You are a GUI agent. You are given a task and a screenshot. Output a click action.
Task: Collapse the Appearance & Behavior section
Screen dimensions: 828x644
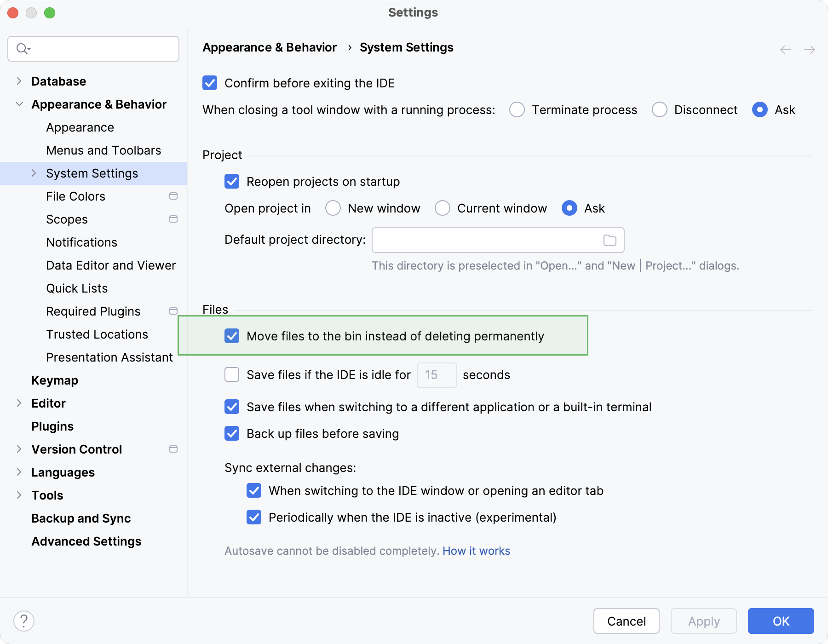19,104
